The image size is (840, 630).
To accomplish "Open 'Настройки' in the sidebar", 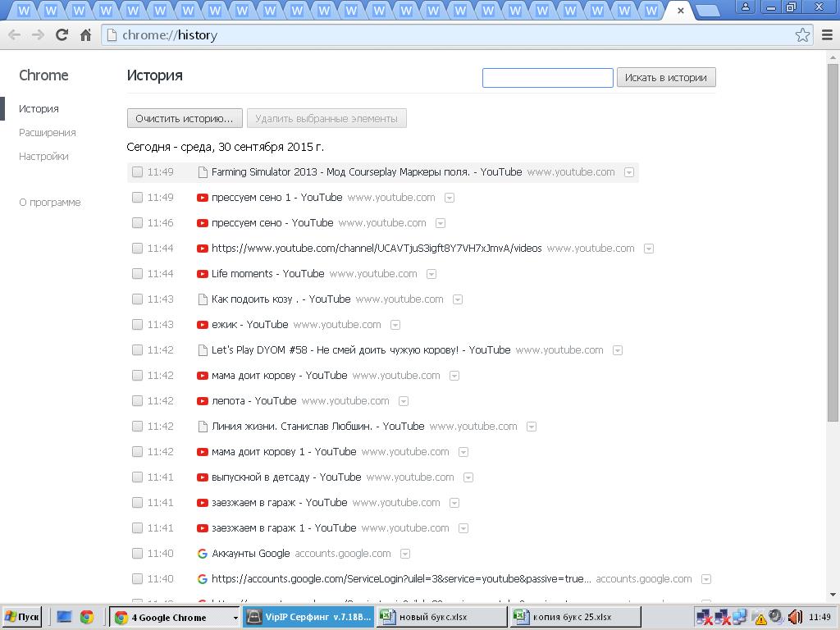I will click(43, 157).
